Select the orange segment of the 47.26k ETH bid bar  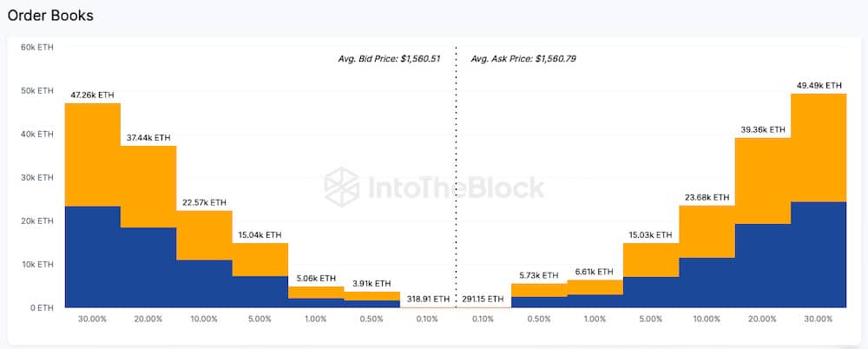tap(92, 155)
